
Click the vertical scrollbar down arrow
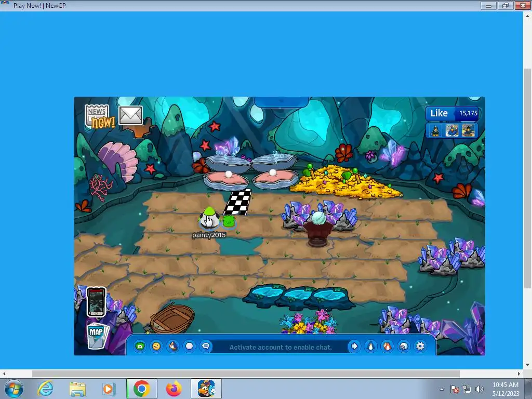pyautogui.click(x=527, y=365)
